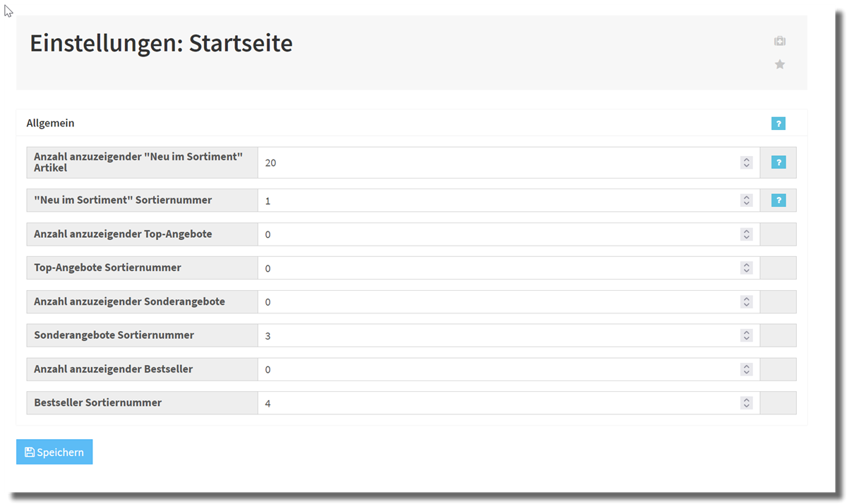Show help for "Neu im Sortiment" Artikel count
Viewport: 847px width, 504px height.
[778, 162]
